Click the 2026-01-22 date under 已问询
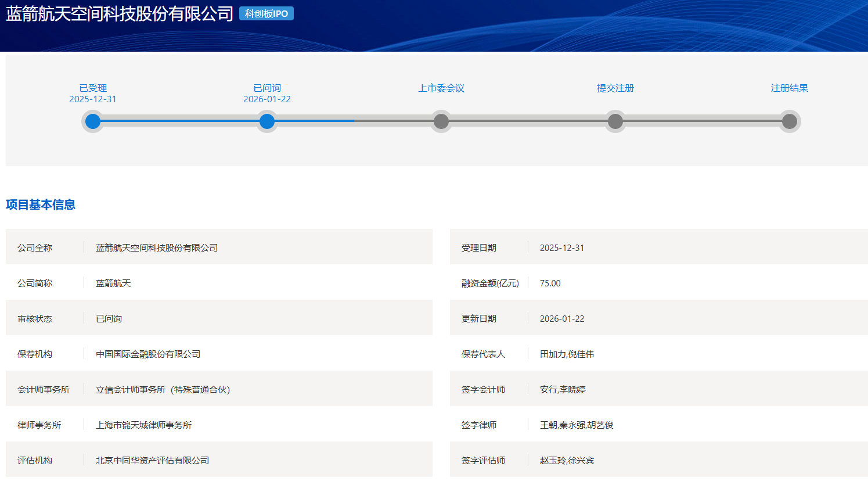Screen dimensions: 868x481 coord(267,99)
